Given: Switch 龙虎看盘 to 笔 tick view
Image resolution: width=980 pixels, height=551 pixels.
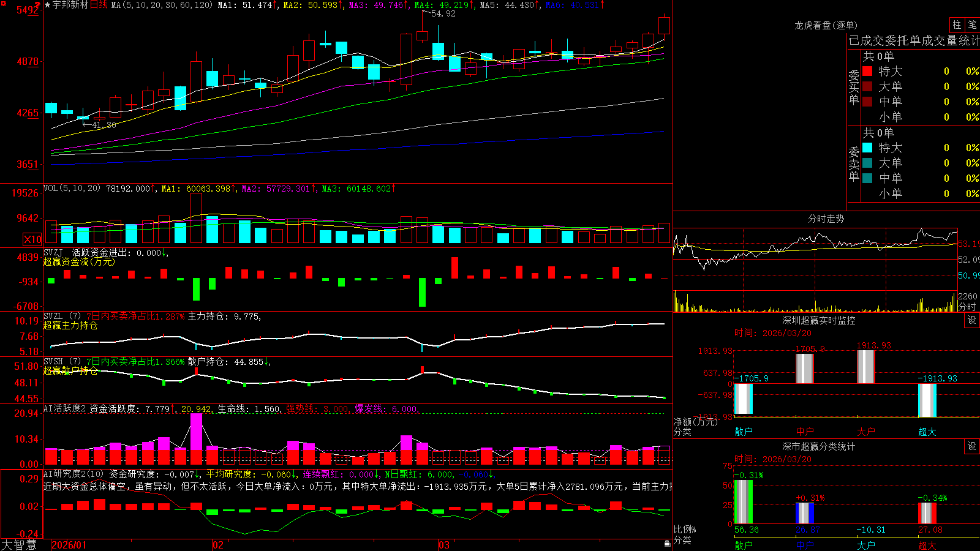Looking at the screenshot, I should tap(972, 24).
